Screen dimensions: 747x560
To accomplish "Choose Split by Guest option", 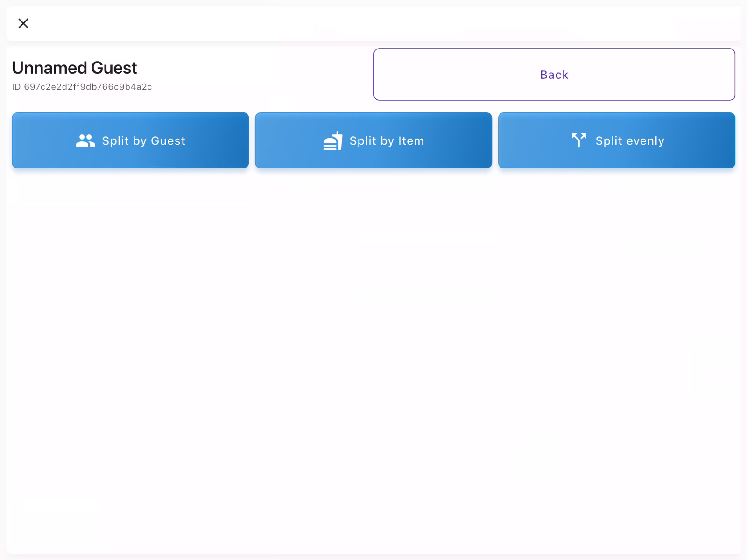I will [x=130, y=140].
